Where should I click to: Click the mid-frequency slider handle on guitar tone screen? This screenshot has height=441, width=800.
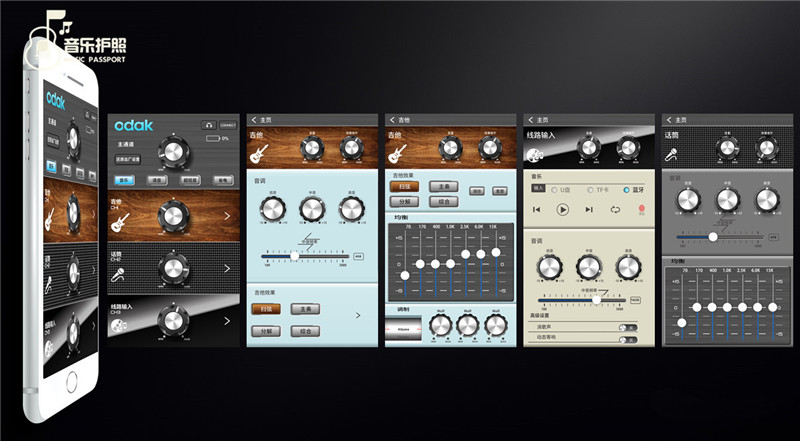294,256
